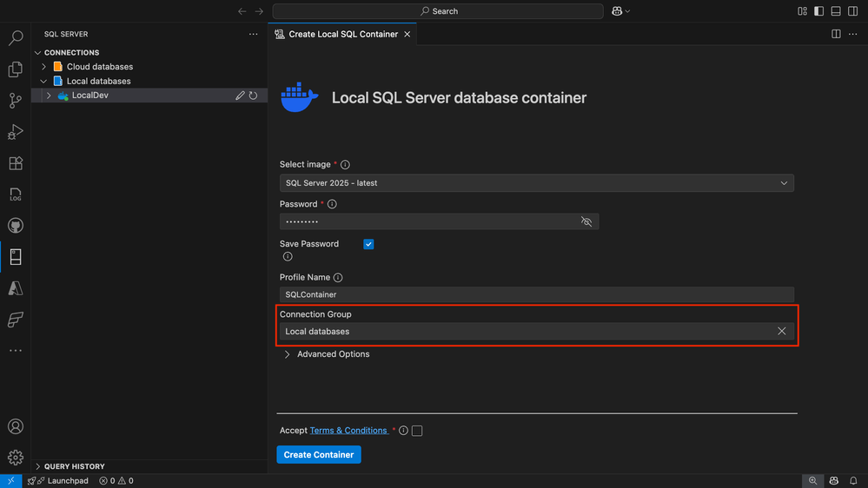This screenshot has width=868, height=488.
Task: Click the zoom icon in status bar
Action: [x=812, y=481]
